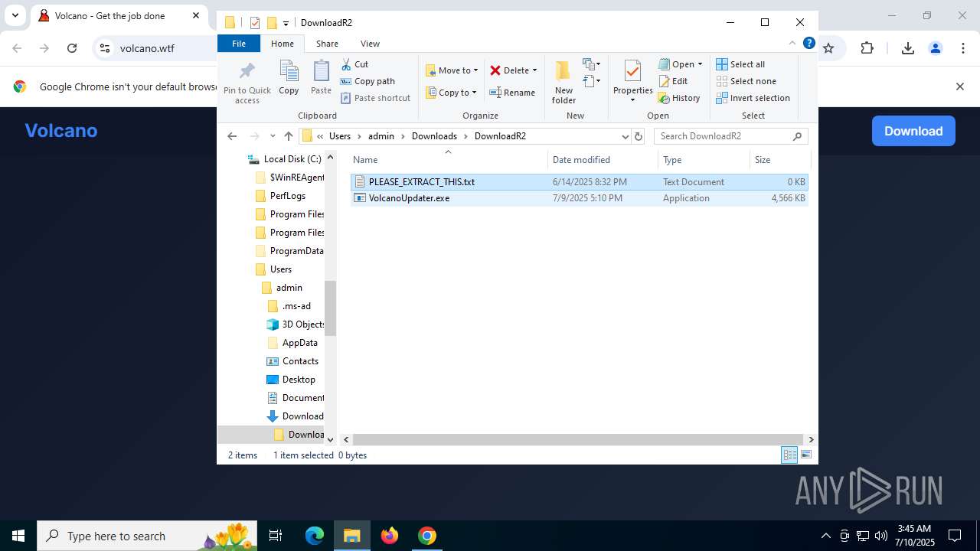980x551 pixels.
Task: Click Select none in the ribbon
Action: coord(746,81)
